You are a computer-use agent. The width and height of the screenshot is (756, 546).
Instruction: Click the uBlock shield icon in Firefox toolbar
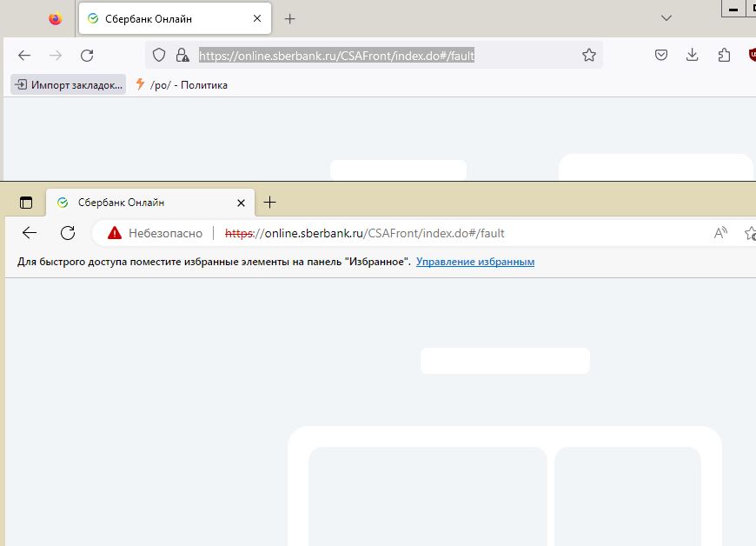point(753,55)
